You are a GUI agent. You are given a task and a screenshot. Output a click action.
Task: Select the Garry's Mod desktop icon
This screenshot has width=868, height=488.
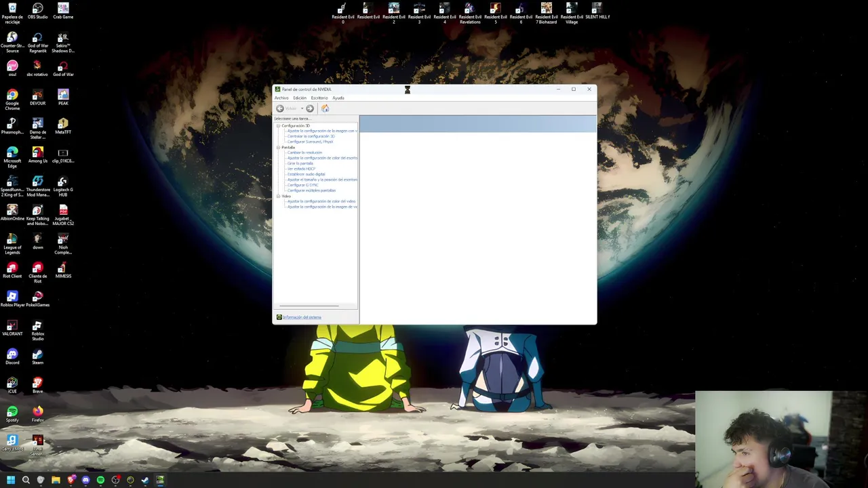coord(12,443)
